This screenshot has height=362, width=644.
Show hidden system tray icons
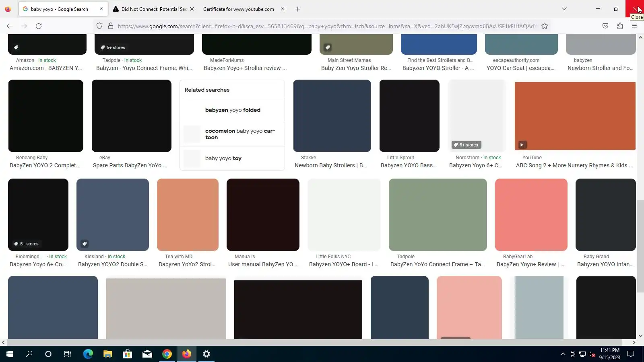563,354
